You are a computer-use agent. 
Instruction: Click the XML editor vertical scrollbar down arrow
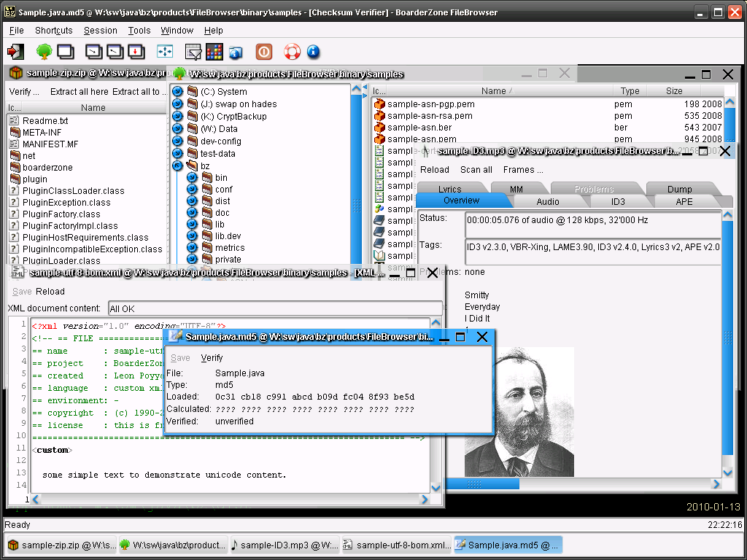(436, 488)
